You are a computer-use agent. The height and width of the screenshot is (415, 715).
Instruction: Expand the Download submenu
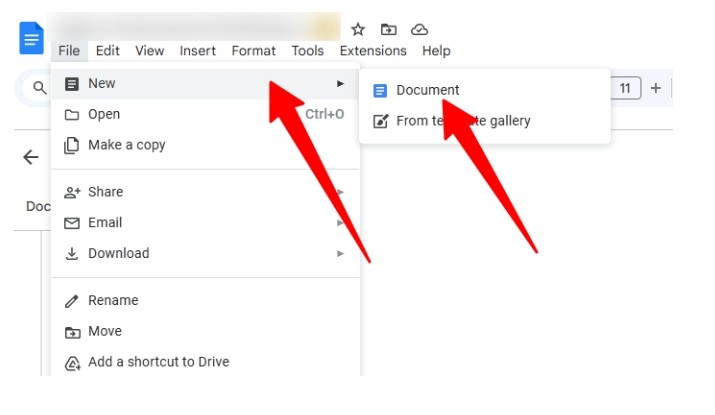click(206, 253)
